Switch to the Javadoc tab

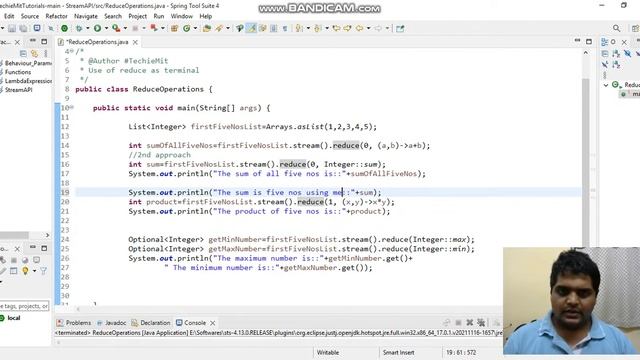pyautogui.click(x=112, y=323)
